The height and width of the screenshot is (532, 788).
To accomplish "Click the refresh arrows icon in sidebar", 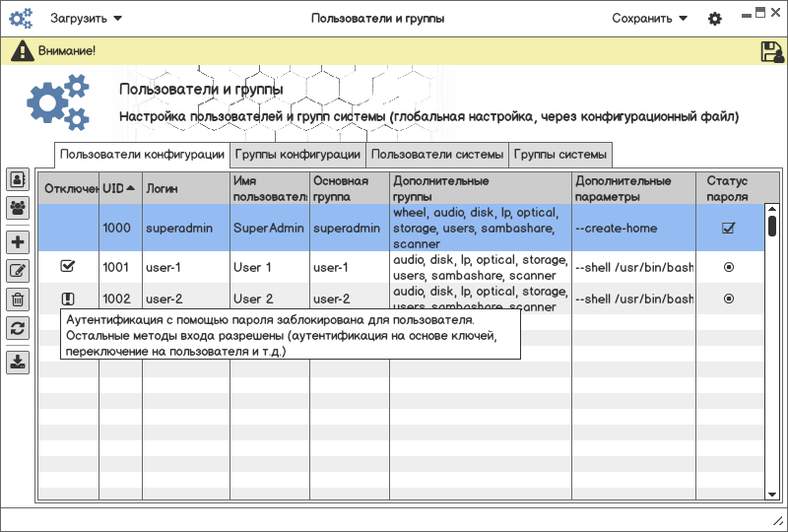I will 18,329.
